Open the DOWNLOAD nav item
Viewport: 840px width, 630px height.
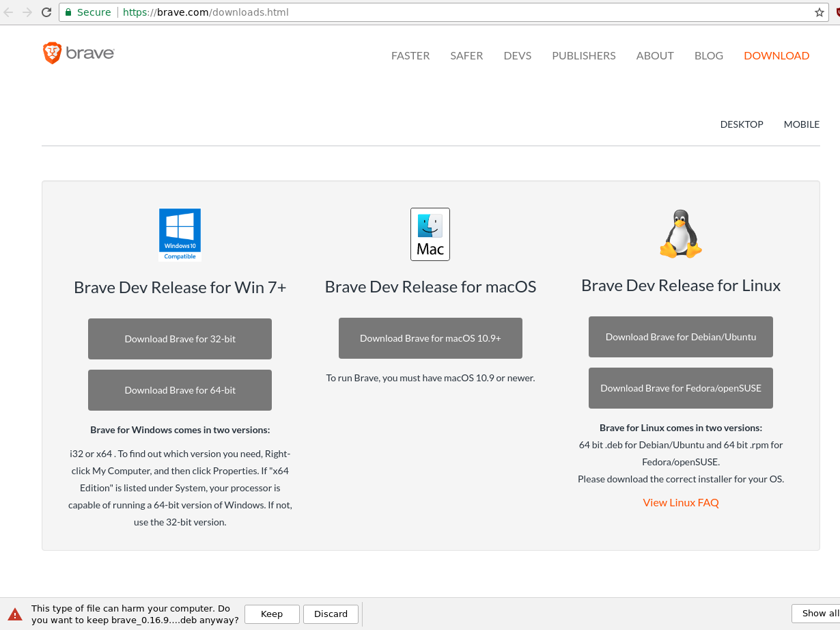tap(776, 56)
